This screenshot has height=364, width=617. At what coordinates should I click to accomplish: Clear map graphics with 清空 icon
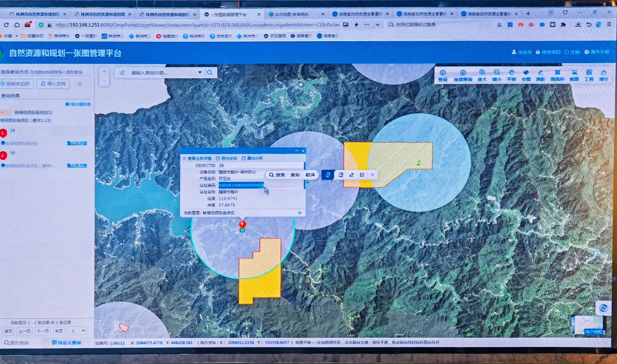(x=603, y=75)
